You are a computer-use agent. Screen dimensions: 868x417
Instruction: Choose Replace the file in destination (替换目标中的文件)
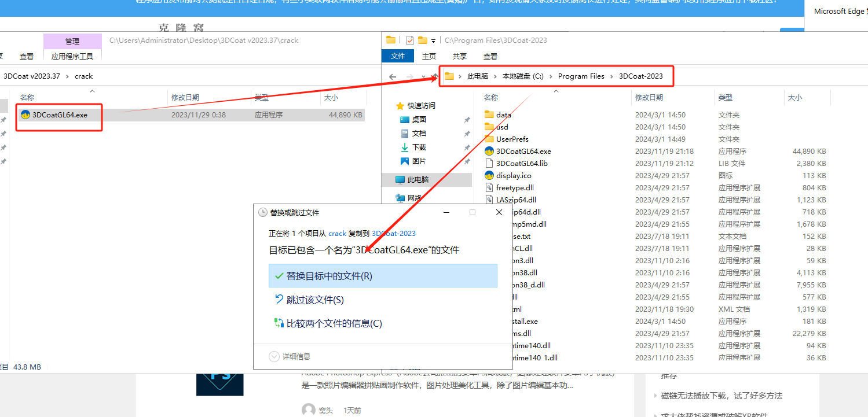tap(383, 276)
